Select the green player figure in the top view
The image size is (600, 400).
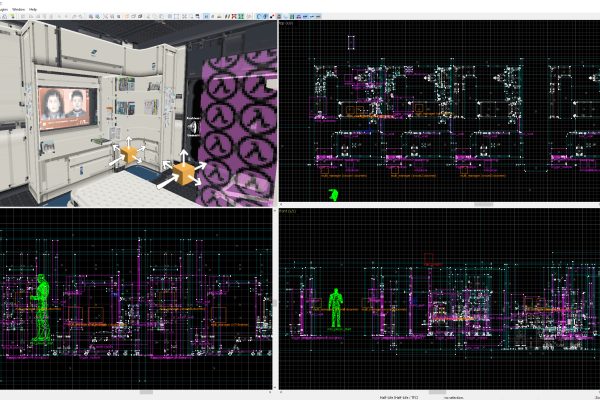pyautogui.click(x=333, y=194)
